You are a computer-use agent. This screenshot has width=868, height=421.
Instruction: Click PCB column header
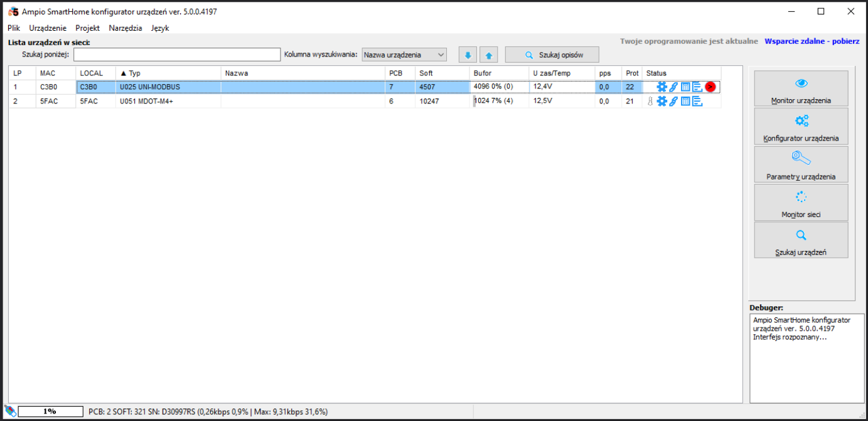(400, 73)
